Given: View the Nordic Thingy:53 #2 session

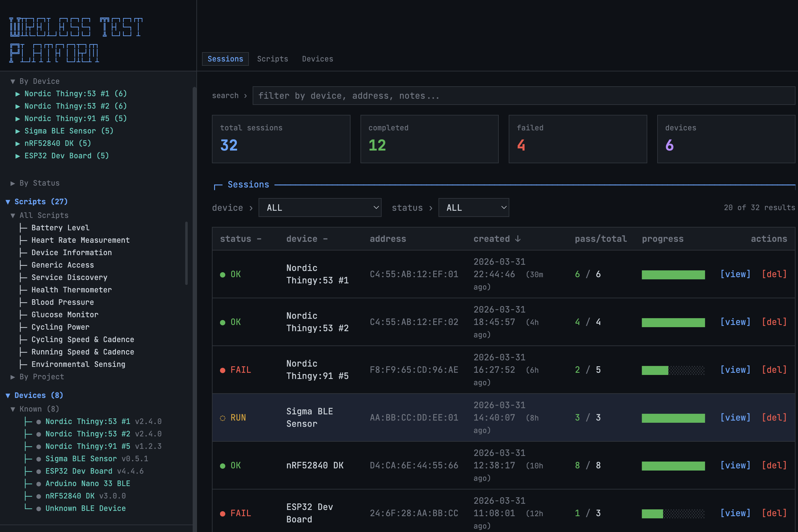Looking at the screenshot, I should pos(735,322).
